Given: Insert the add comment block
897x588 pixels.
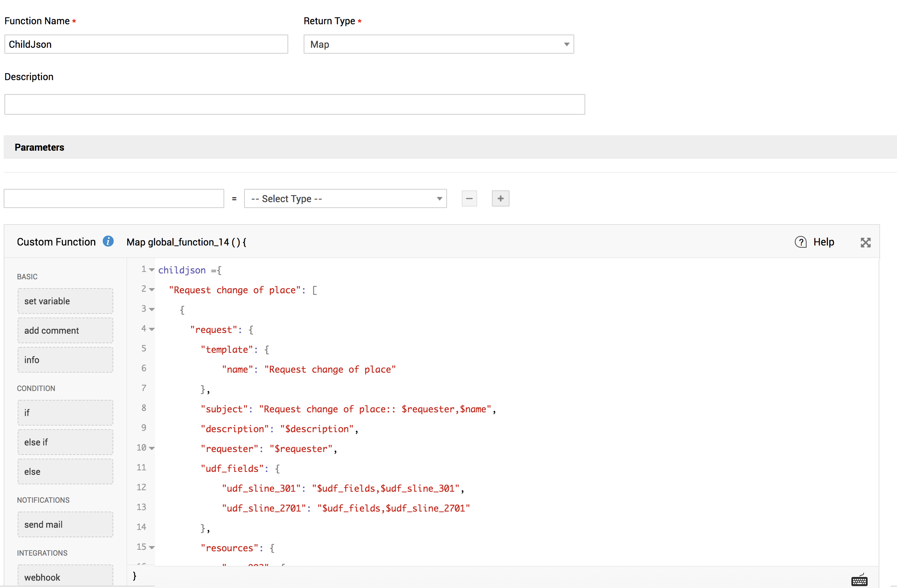Looking at the screenshot, I should [x=65, y=330].
